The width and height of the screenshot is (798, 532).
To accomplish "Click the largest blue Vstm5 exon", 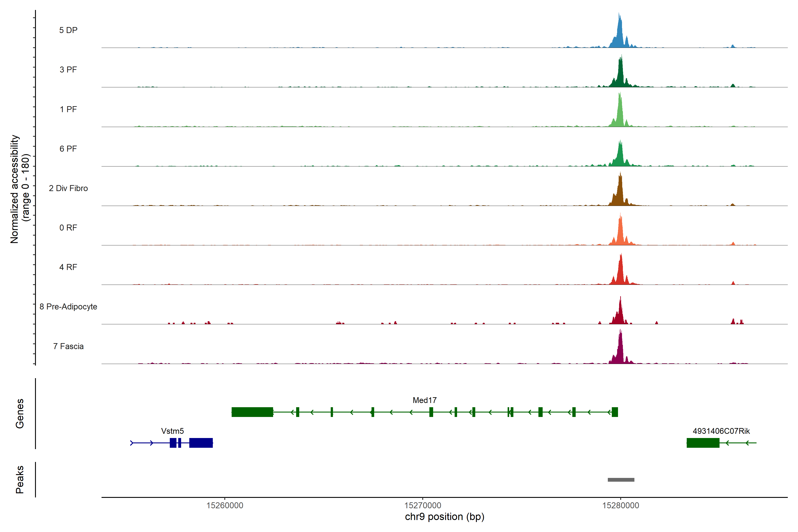I will (x=201, y=443).
